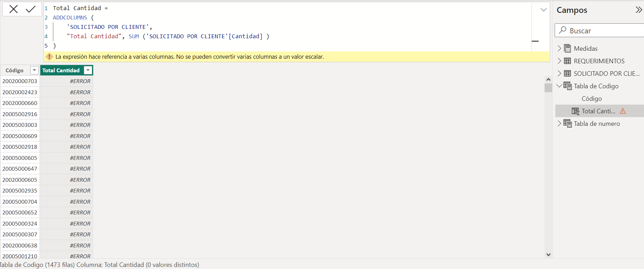The image size is (644, 269).
Task: Click the Tabla de Codigo calculated table icon
Action: [567, 86]
